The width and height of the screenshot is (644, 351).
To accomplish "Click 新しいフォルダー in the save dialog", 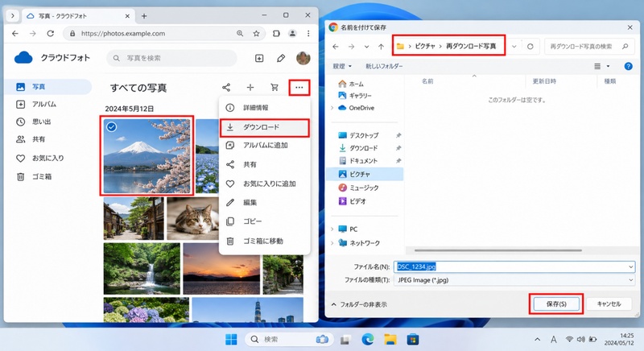I will (384, 66).
